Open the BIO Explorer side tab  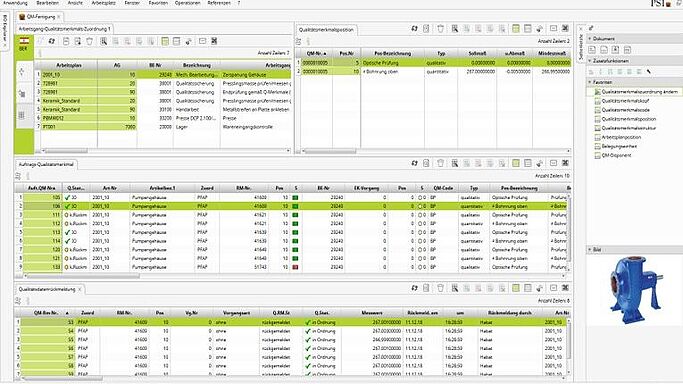(x=5, y=30)
